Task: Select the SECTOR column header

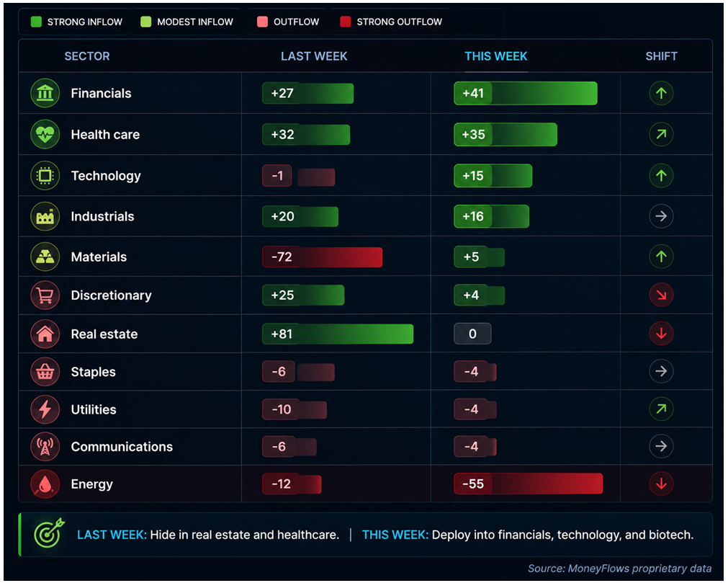Action: click(x=87, y=56)
